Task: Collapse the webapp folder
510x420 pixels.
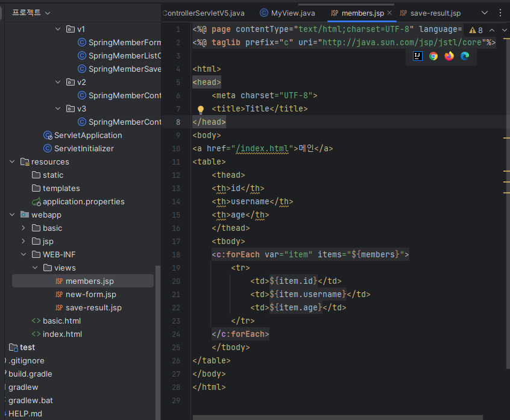Action: click(x=12, y=215)
